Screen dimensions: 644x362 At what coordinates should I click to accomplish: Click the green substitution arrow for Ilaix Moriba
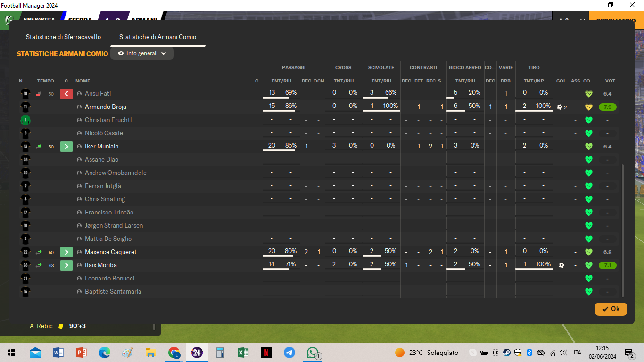pyautogui.click(x=66, y=265)
